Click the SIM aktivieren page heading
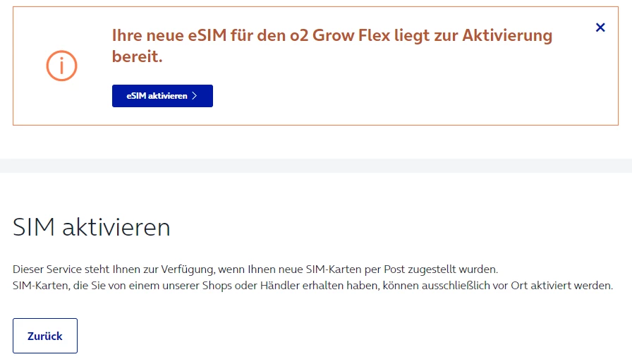Viewport: 632px width, 364px height. [92, 227]
